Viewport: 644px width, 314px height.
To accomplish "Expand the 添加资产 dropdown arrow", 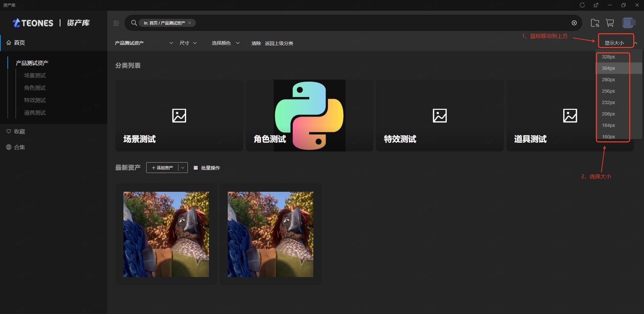I will [183, 168].
